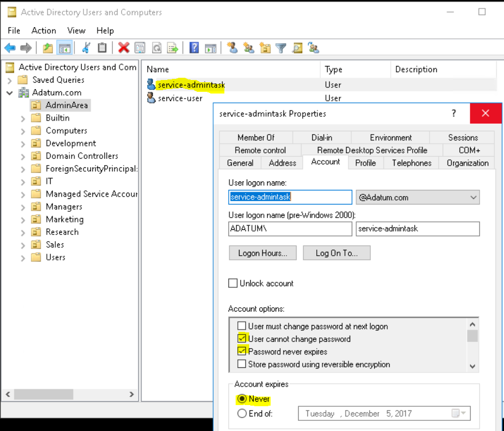The height and width of the screenshot is (431, 504).
Task: Select the Never account expires radio button
Action: tap(242, 398)
